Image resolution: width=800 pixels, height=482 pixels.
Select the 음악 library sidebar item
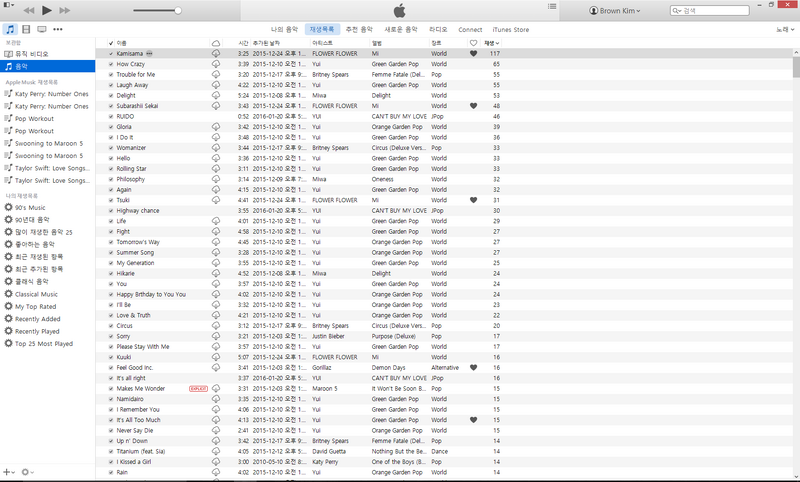[47, 66]
